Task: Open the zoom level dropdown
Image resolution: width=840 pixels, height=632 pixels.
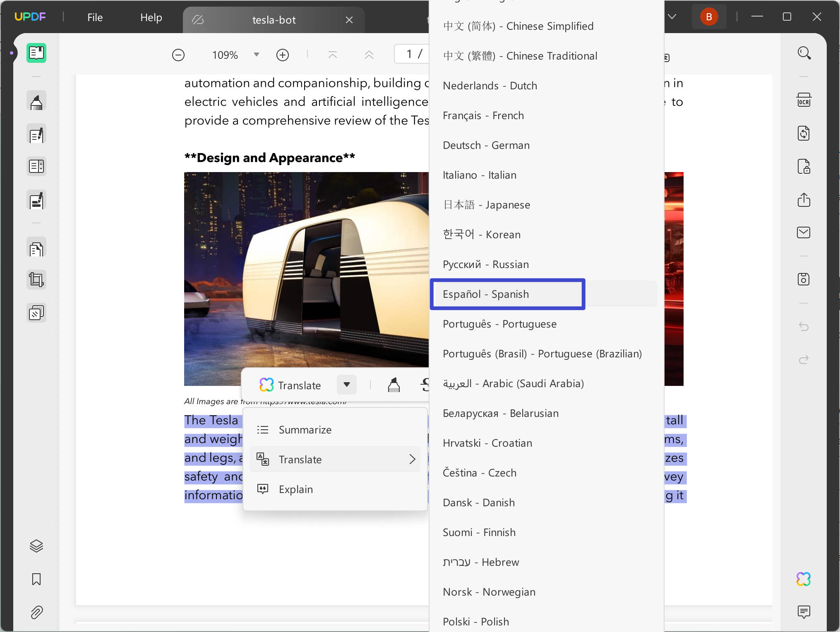Action: tap(256, 54)
